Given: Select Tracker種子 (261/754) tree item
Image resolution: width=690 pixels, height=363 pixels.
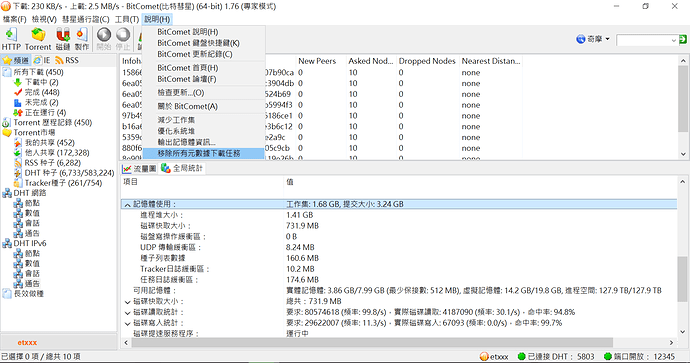Looking at the screenshot, I should click(63, 183).
